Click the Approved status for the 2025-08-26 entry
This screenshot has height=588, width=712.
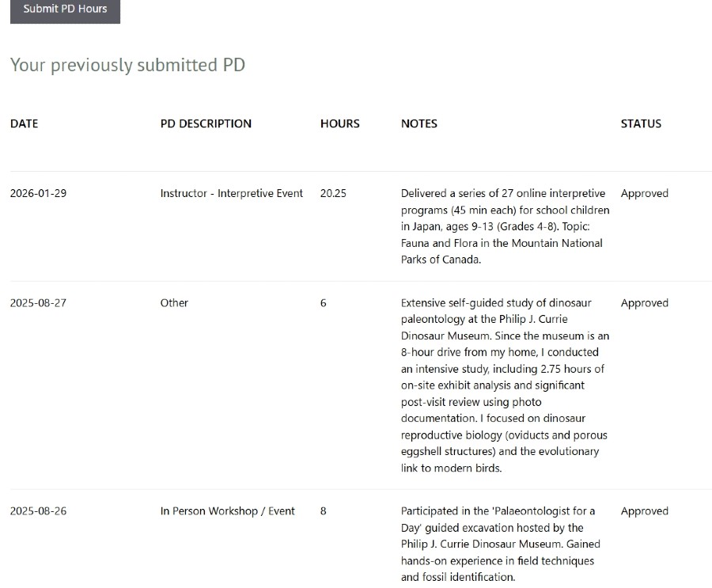tap(644, 511)
